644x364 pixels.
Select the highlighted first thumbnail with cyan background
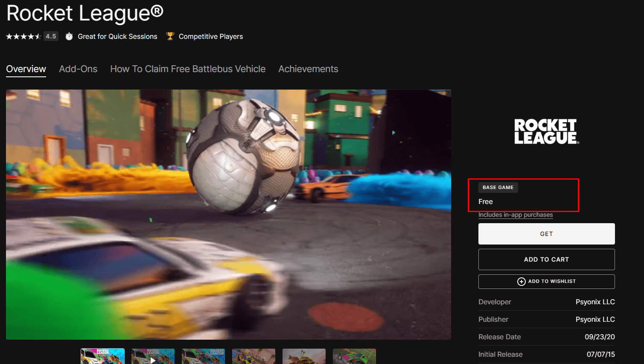102,356
